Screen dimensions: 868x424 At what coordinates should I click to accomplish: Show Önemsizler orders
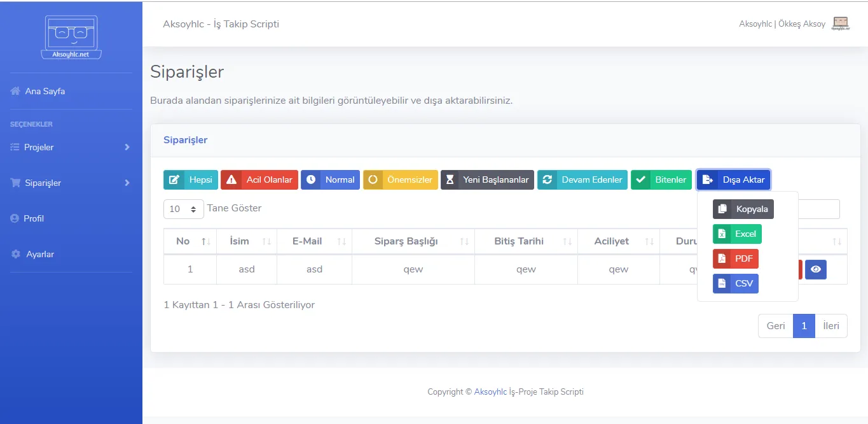tap(401, 180)
